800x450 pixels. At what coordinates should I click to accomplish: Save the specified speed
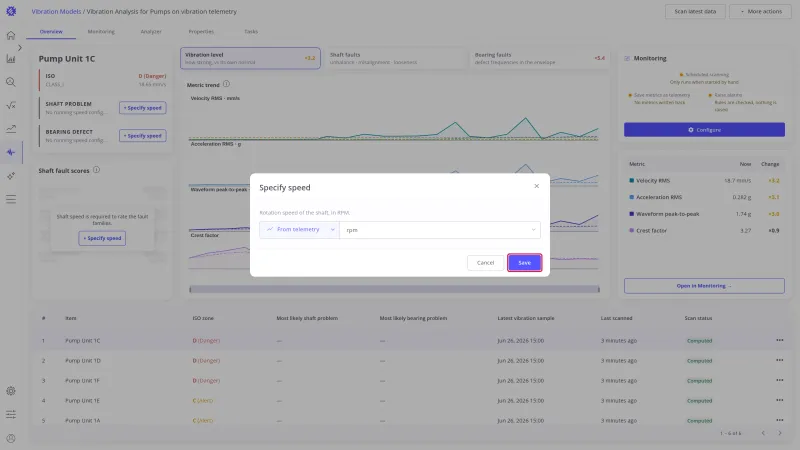click(524, 263)
